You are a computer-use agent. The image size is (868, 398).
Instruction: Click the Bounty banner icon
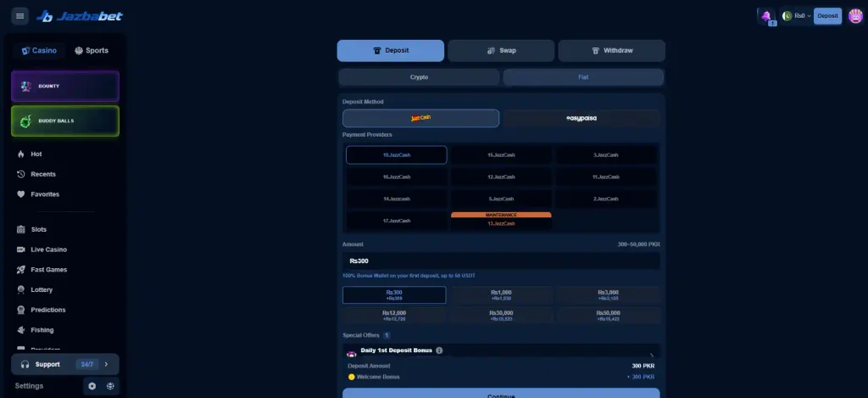click(x=25, y=86)
